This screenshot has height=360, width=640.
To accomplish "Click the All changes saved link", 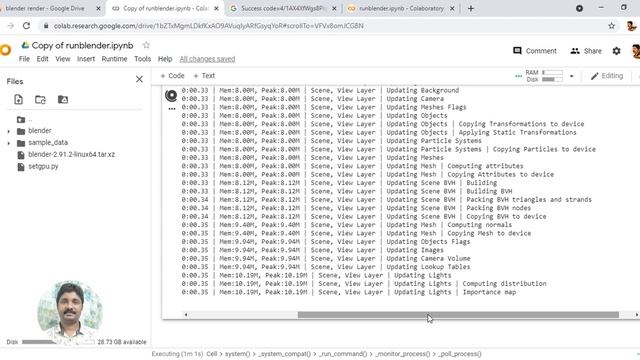I will (x=207, y=59).
